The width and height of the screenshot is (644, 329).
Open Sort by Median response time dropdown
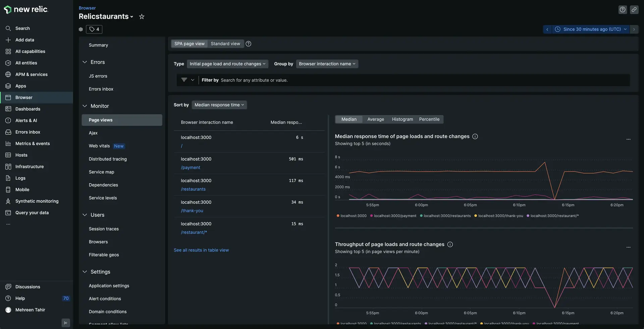click(x=219, y=105)
